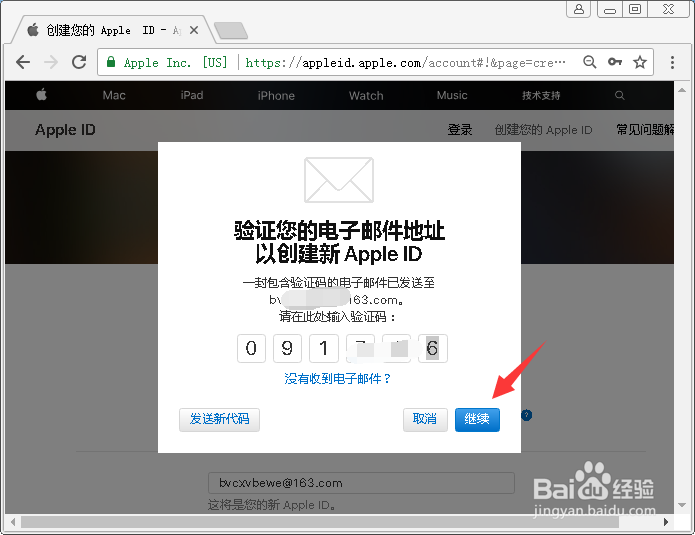This screenshot has width=695, height=535.
Task: Click the horizontal scrollbar right arrow
Action: coord(666,522)
